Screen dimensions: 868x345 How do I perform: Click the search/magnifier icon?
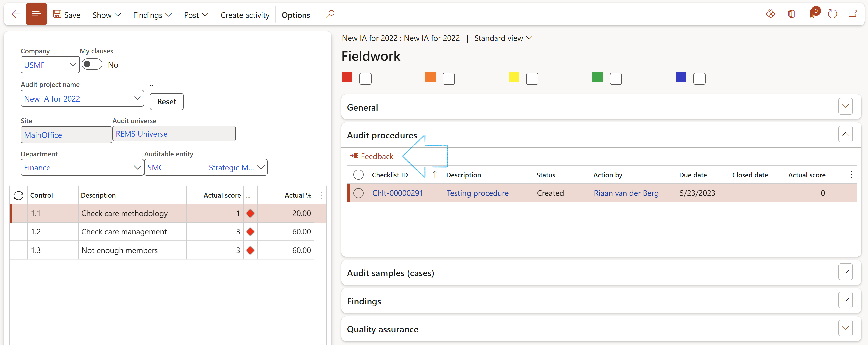[331, 14]
